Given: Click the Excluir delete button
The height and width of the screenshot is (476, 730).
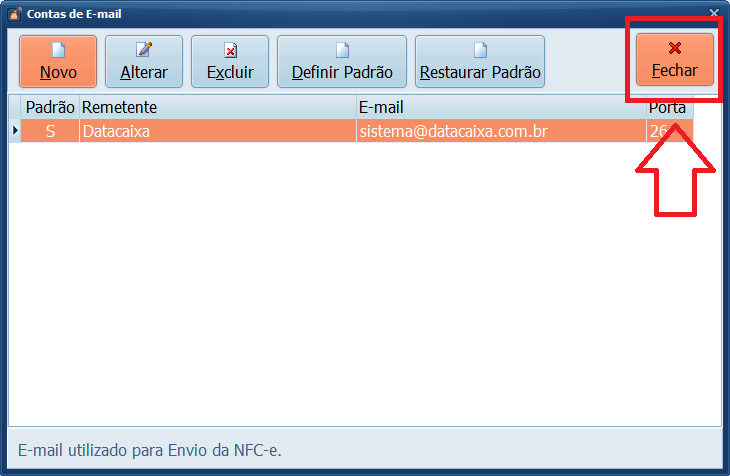Looking at the screenshot, I should coord(230,61).
